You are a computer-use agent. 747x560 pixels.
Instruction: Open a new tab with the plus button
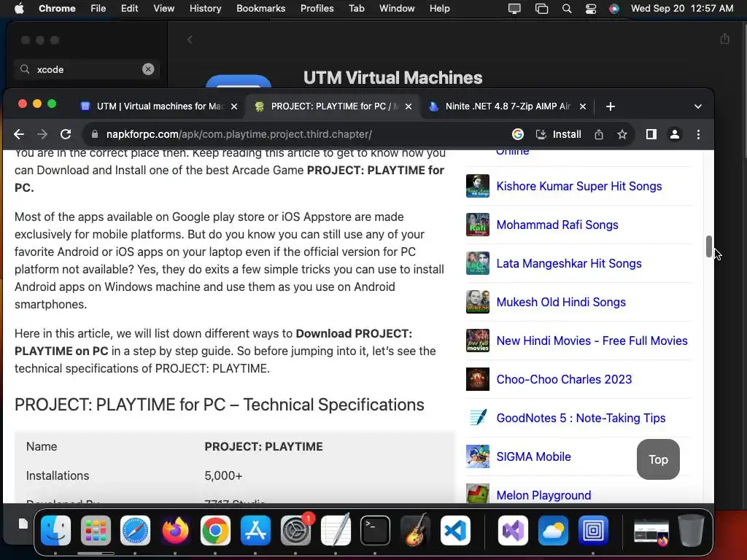[611, 106]
